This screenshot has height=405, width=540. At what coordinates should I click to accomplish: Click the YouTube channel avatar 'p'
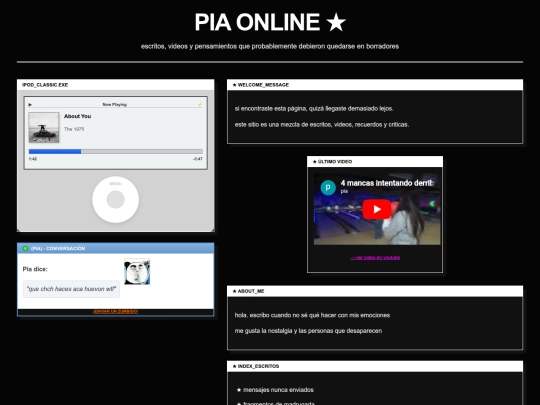tap(328, 187)
